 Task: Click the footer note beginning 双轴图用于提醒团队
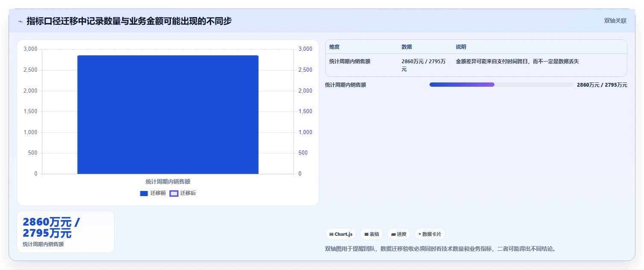(x=441, y=249)
